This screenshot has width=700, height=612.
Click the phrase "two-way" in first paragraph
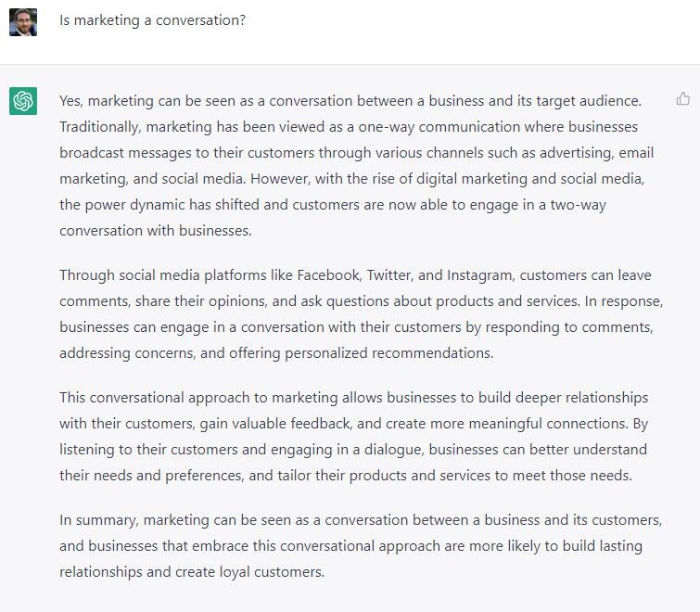[577, 204]
